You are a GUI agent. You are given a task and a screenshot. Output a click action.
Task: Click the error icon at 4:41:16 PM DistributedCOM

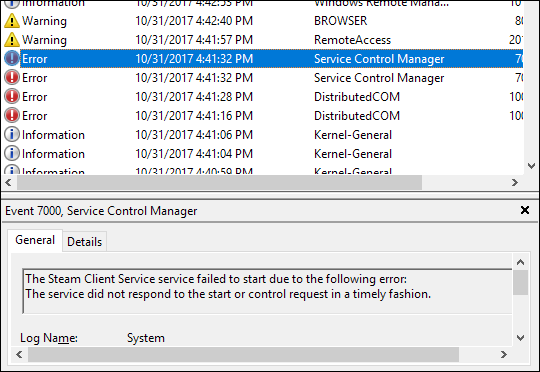(x=12, y=115)
